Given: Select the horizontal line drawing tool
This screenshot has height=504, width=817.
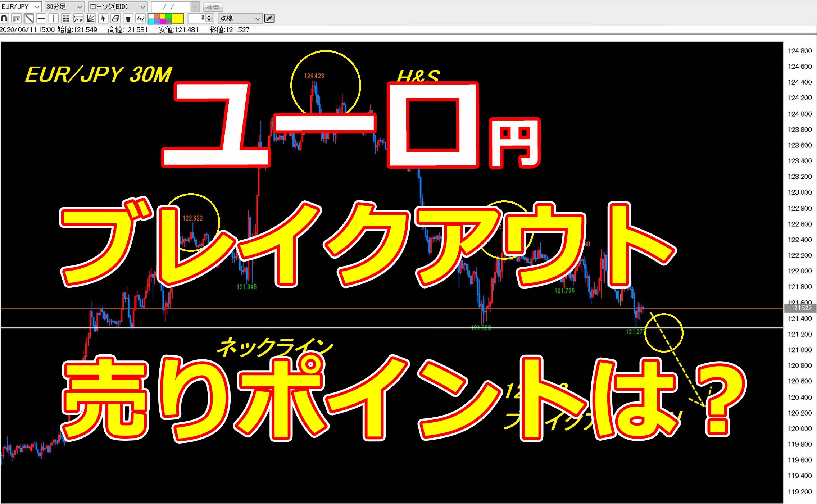Looking at the screenshot, I should (41, 18).
